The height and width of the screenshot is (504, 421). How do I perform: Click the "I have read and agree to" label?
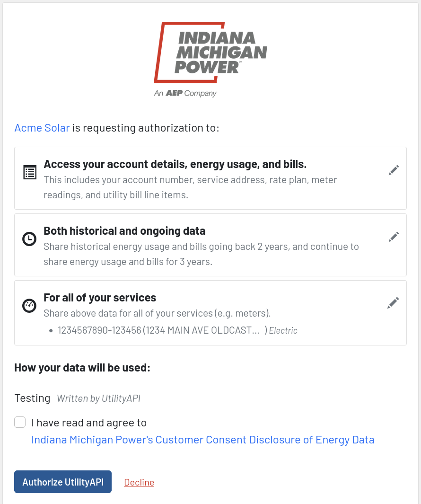[x=89, y=423]
